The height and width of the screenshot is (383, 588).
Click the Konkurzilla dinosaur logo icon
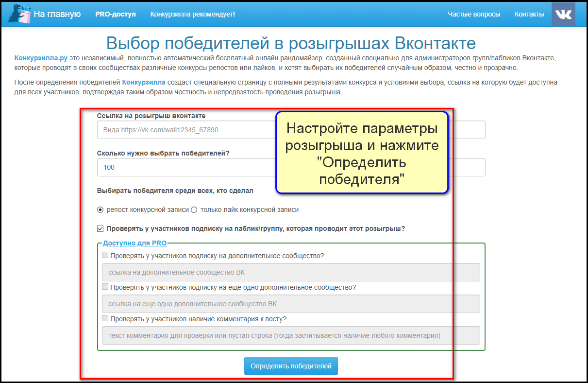[x=19, y=14]
